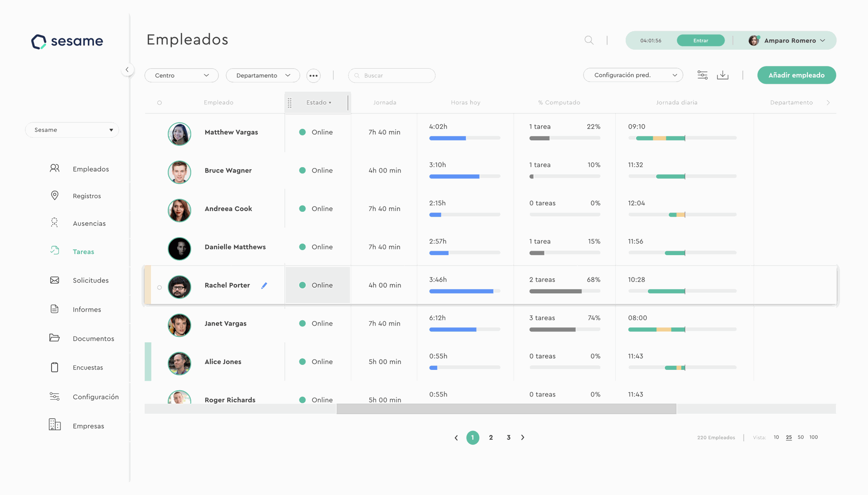868x495 pixels.
Task: Open the Documentos menu item
Action: coord(93,339)
